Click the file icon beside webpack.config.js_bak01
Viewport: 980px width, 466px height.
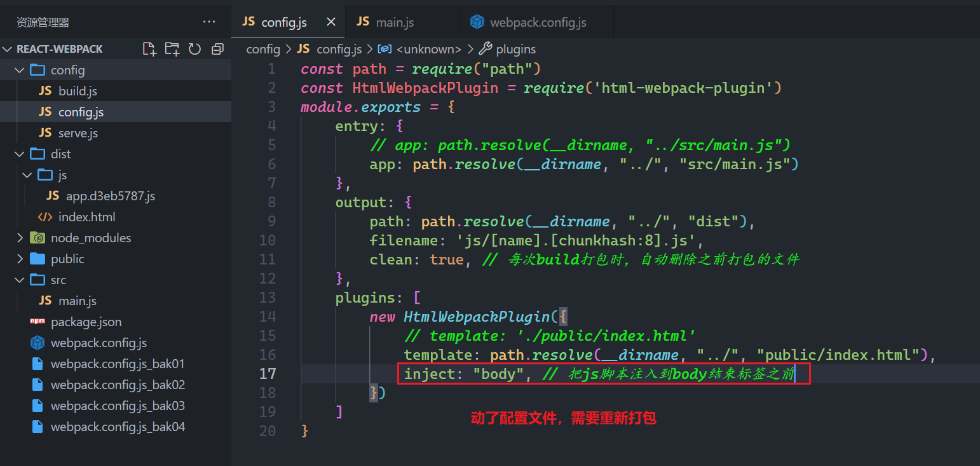point(37,364)
